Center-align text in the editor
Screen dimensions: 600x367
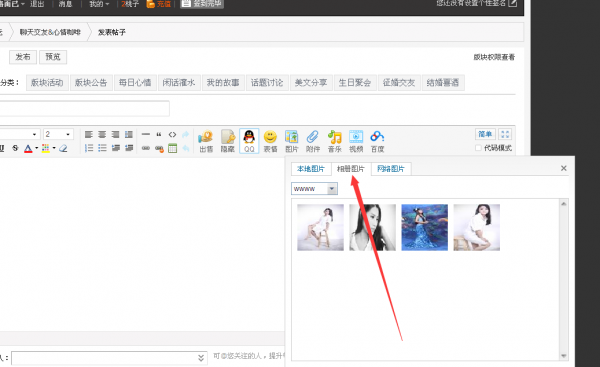tap(102, 134)
